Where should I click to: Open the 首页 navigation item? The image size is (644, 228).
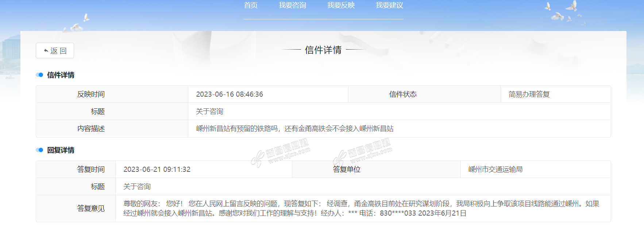point(251,5)
